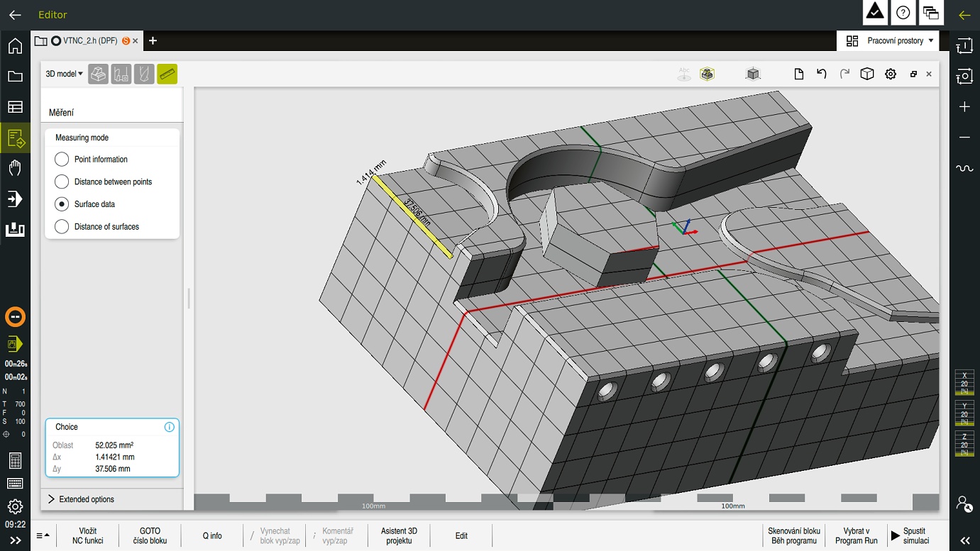Show info for the Choice panel
The height and width of the screenshot is (551, 980).
pyautogui.click(x=169, y=427)
